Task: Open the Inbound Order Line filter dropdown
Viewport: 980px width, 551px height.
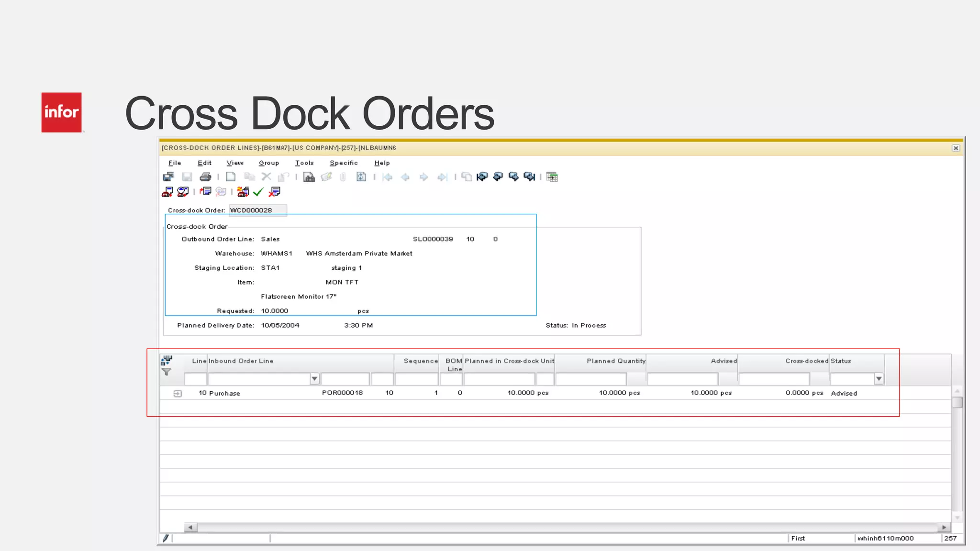Action: tap(314, 379)
